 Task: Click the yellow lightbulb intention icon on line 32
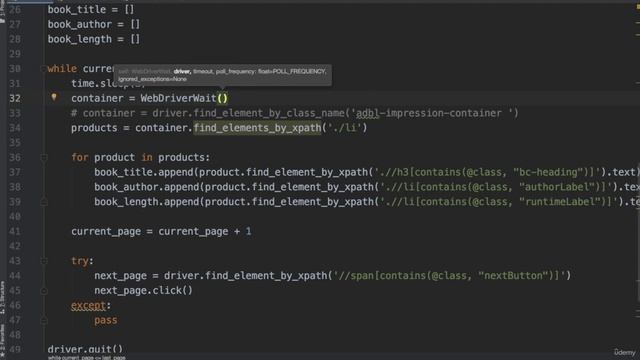click(x=54, y=97)
